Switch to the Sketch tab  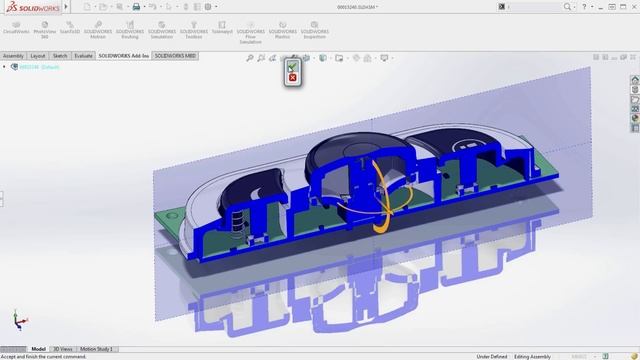pos(60,56)
